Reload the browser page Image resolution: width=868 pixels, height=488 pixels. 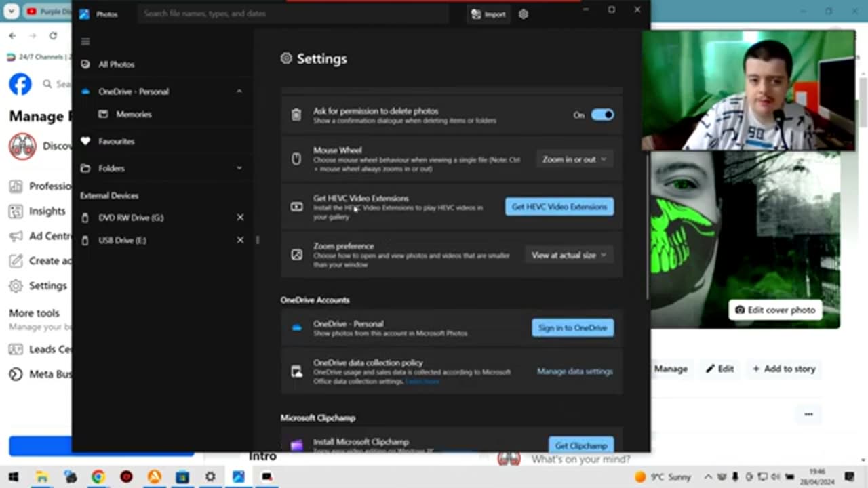point(53,35)
